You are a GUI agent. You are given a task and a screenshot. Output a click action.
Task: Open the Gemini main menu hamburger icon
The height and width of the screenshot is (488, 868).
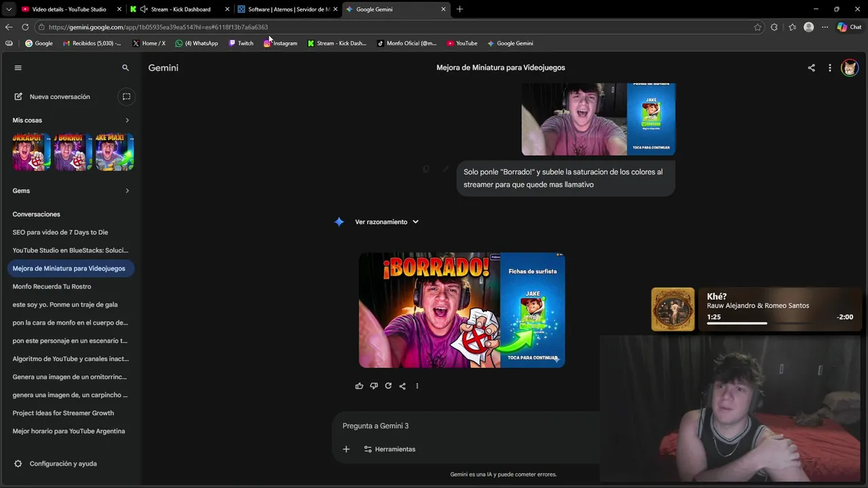pyautogui.click(x=18, y=68)
